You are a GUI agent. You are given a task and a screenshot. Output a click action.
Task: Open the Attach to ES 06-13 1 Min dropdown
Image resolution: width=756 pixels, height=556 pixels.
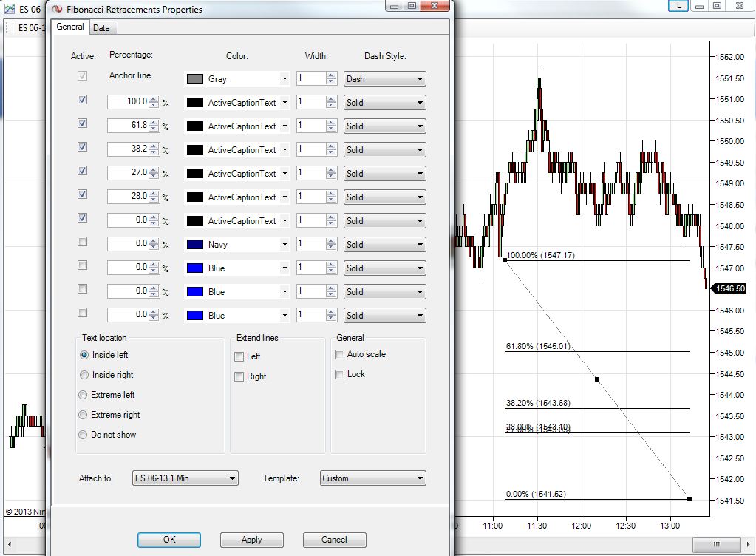point(185,478)
